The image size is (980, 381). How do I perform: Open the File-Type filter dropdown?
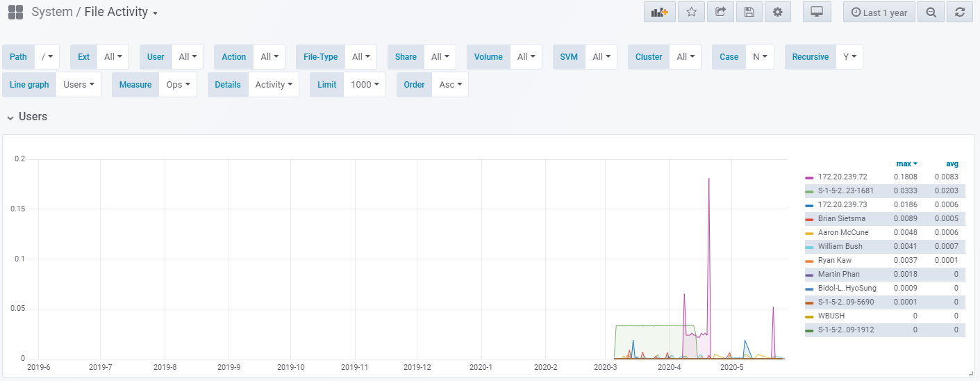click(361, 57)
